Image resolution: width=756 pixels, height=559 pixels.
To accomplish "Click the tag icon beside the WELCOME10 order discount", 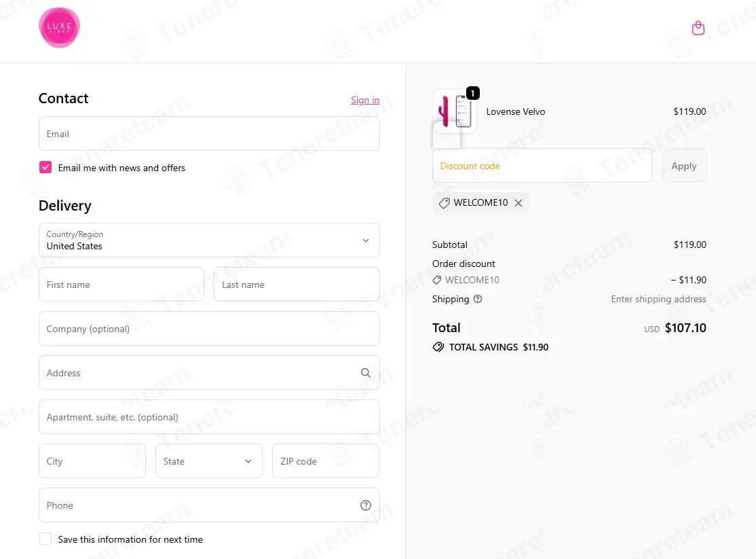I will [436, 280].
